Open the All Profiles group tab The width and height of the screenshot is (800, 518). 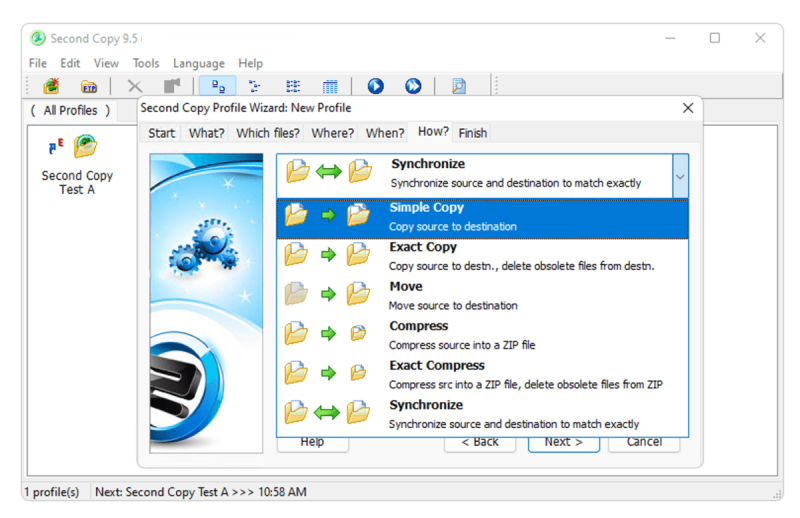pyautogui.click(x=70, y=110)
